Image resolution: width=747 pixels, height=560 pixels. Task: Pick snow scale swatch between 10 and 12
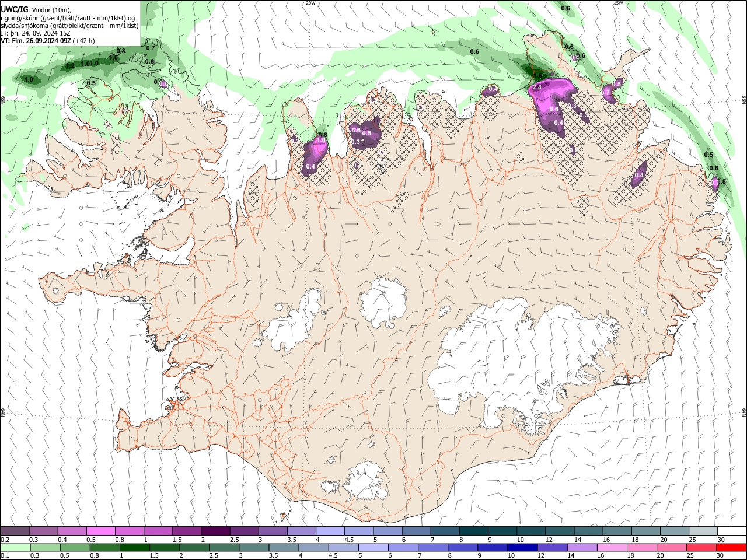530,531
